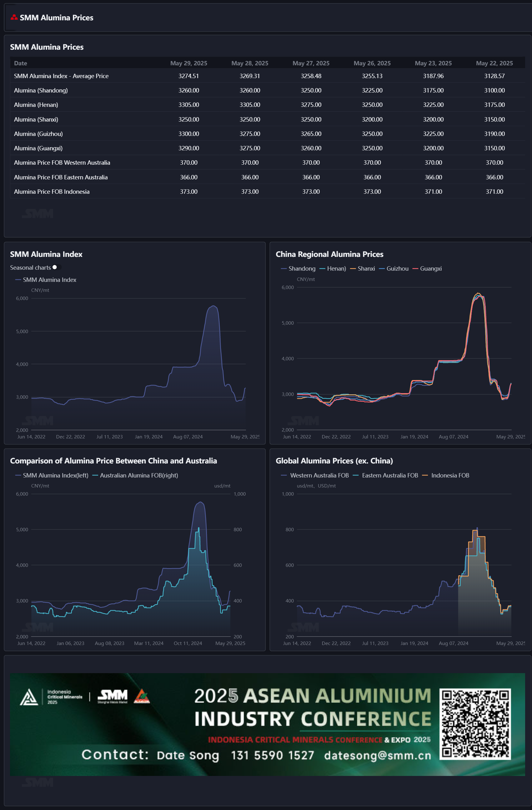Click the Comparison of Alumina Price chart title
This screenshot has width=532, height=810.
point(113,461)
